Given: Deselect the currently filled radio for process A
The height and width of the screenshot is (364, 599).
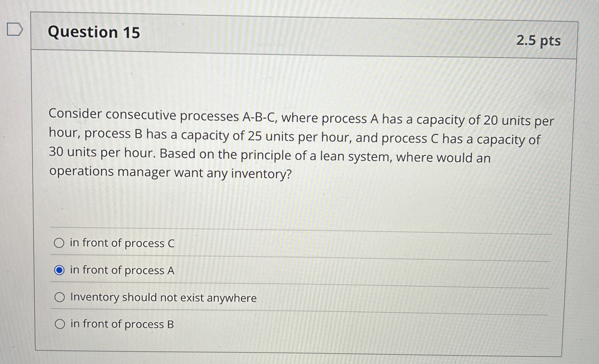Looking at the screenshot, I should [60, 270].
